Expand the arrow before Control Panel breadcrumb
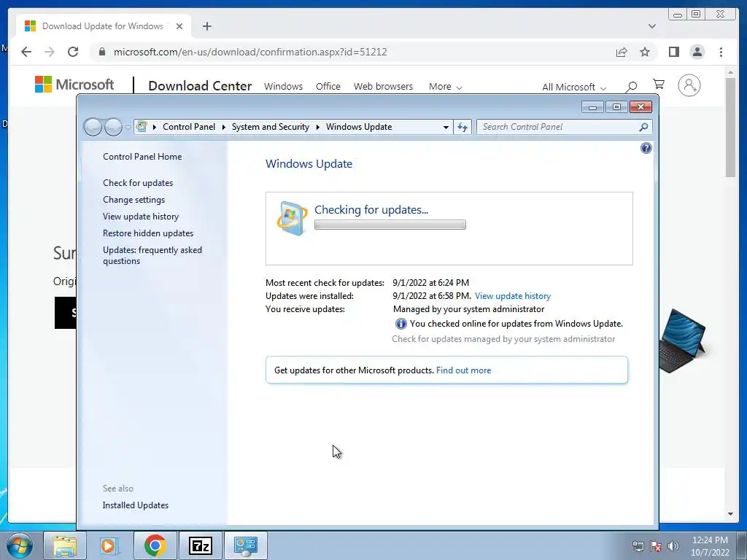This screenshot has width=747, height=560. click(x=155, y=127)
